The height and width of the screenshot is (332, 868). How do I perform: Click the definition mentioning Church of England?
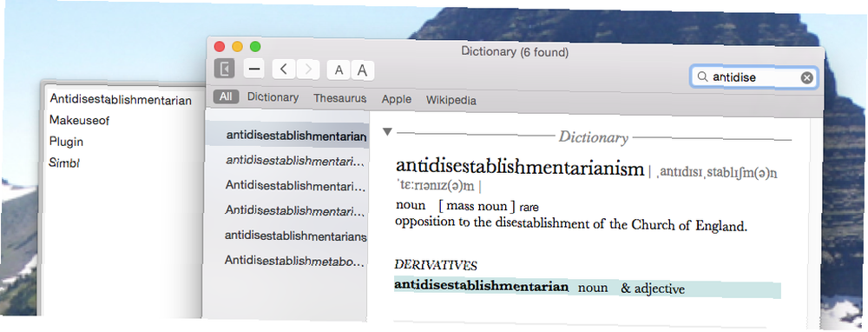571,224
